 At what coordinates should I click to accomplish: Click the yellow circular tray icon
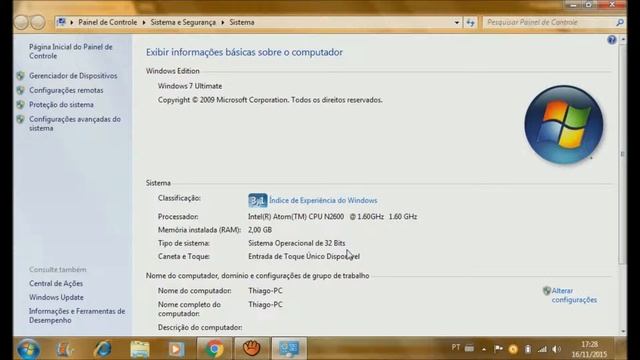pos(513,349)
